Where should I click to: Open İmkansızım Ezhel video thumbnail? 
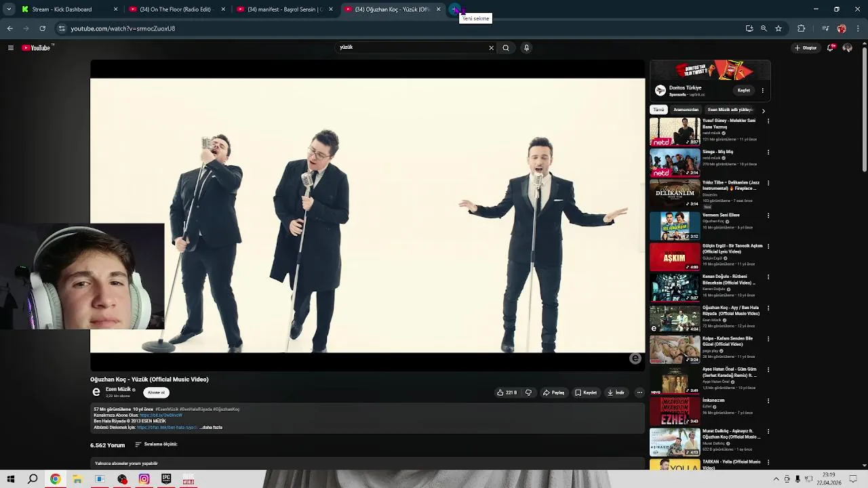coord(675,411)
